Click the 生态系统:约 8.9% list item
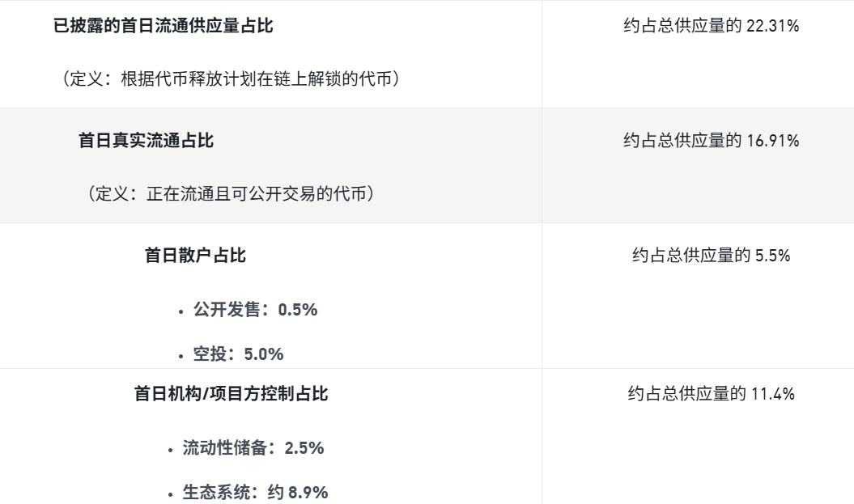The width and height of the screenshot is (854, 504). tap(255, 492)
